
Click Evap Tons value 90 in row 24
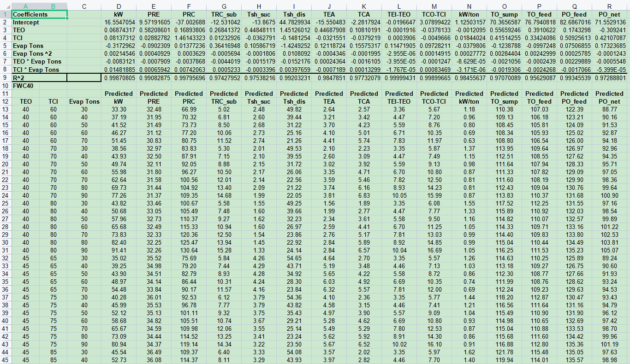pos(83,195)
